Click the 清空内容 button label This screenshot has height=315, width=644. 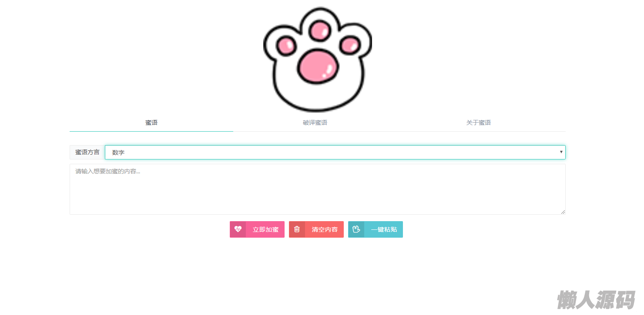point(325,229)
